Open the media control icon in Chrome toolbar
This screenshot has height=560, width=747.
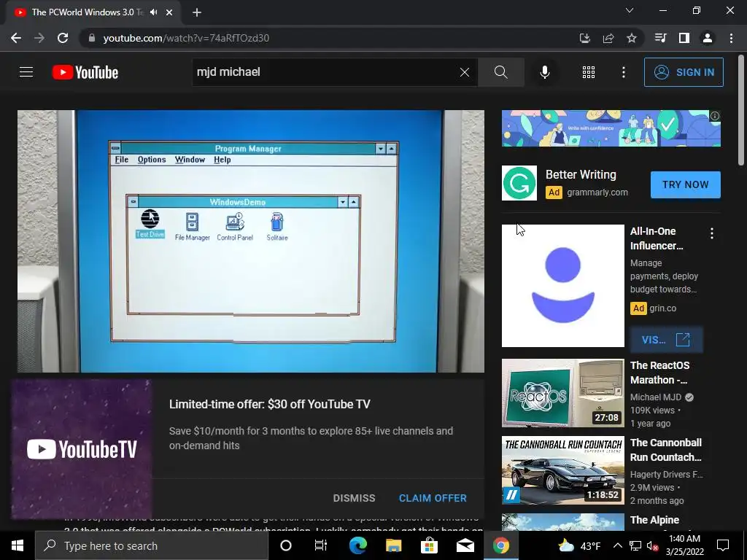tap(660, 38)
